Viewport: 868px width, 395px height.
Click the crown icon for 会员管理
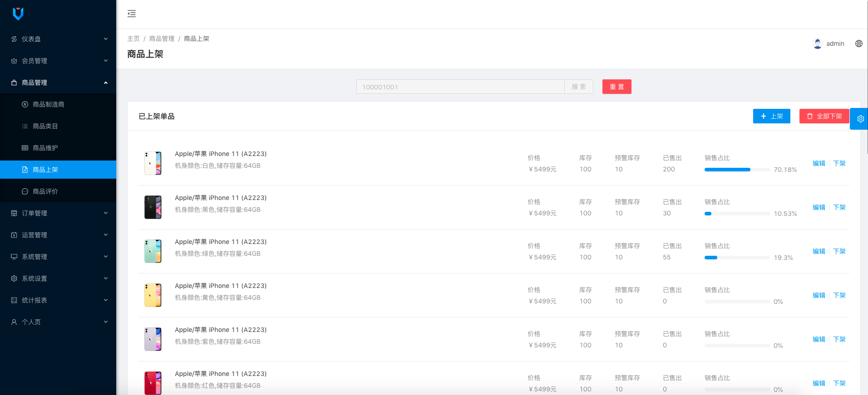point(14,61)
